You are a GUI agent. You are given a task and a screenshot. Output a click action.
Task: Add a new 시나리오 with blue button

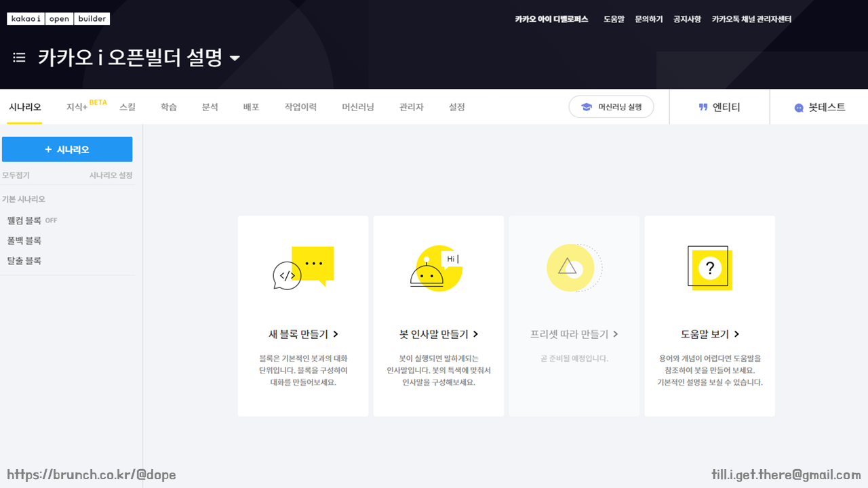click(x=67, y=150)
